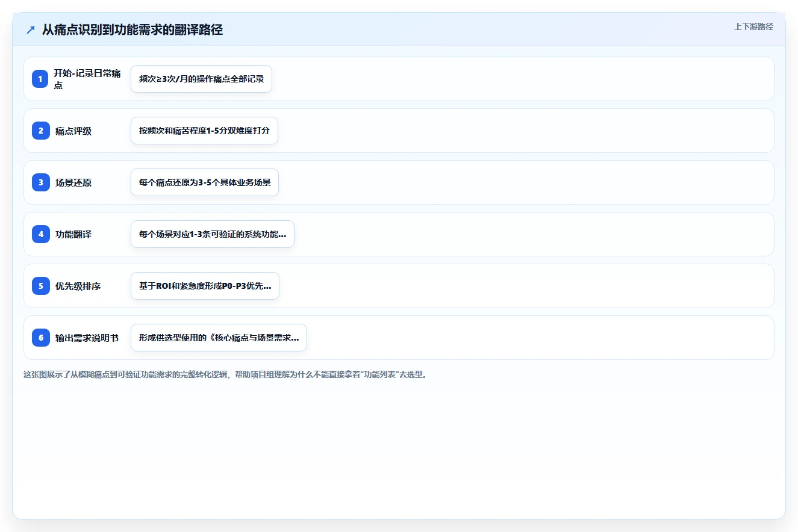Viewport: 798px width, 532px height.
Task: Select step number 4 badge
Action: [x=40, y=234]
